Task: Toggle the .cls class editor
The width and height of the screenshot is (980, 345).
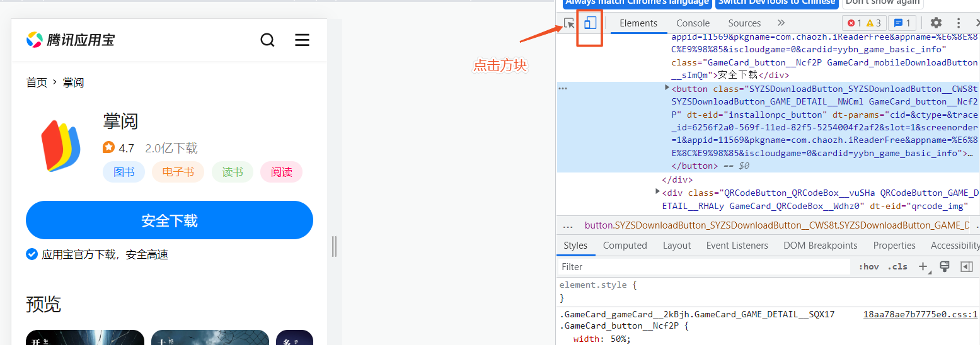Action: tap(897, 267)
